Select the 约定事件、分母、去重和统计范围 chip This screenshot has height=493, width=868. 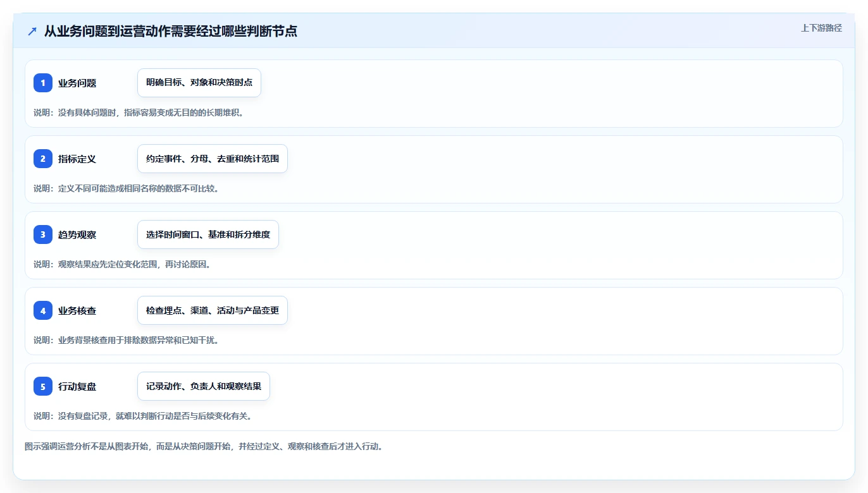point(213,159)
